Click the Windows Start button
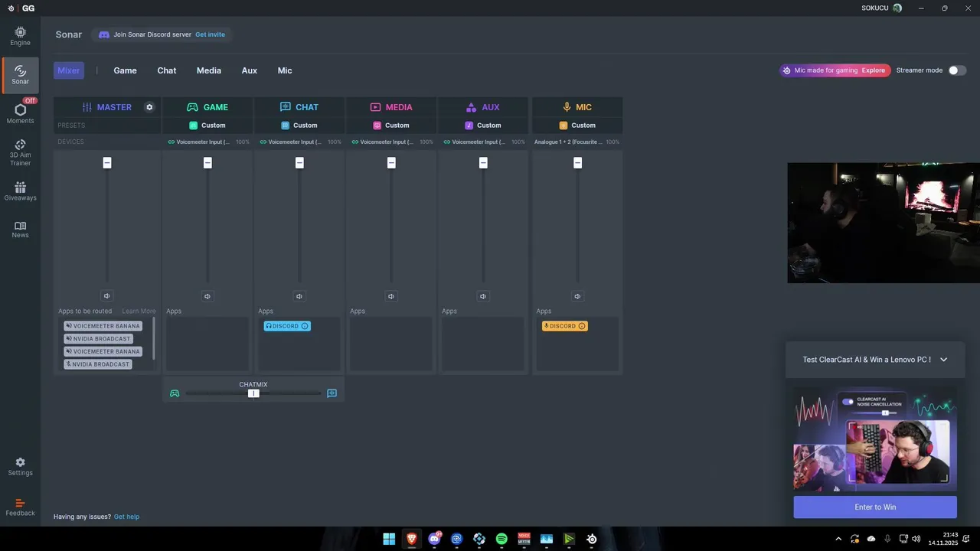 [389, 539]
